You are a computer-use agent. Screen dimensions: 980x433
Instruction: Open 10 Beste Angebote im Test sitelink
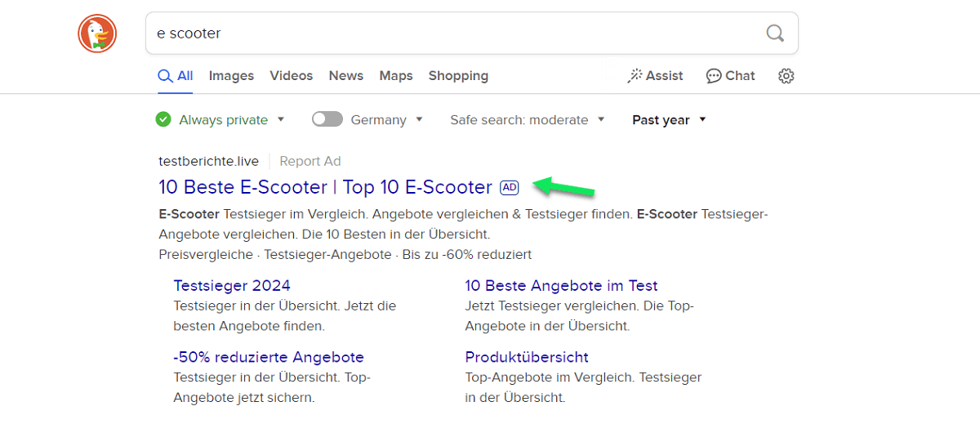point(561,285)
